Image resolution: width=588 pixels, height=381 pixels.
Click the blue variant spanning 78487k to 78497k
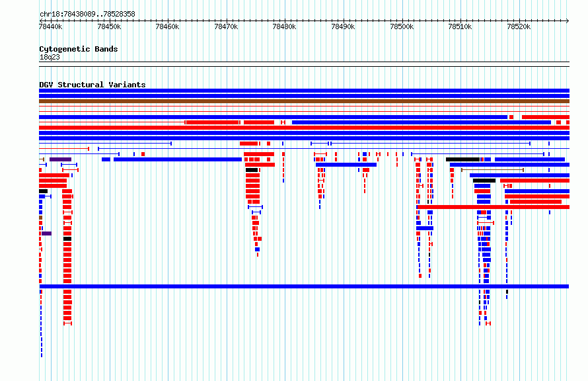click(346, 165)
